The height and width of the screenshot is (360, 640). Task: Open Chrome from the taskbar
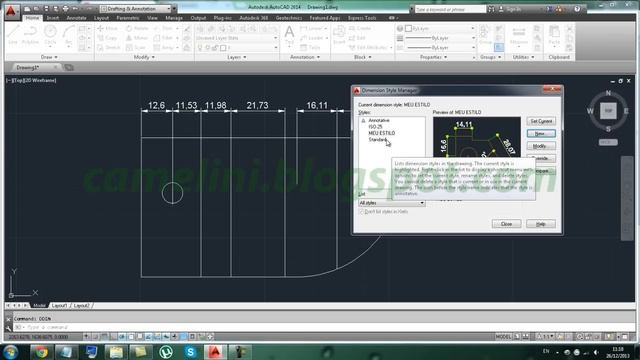tap(41, 352)
